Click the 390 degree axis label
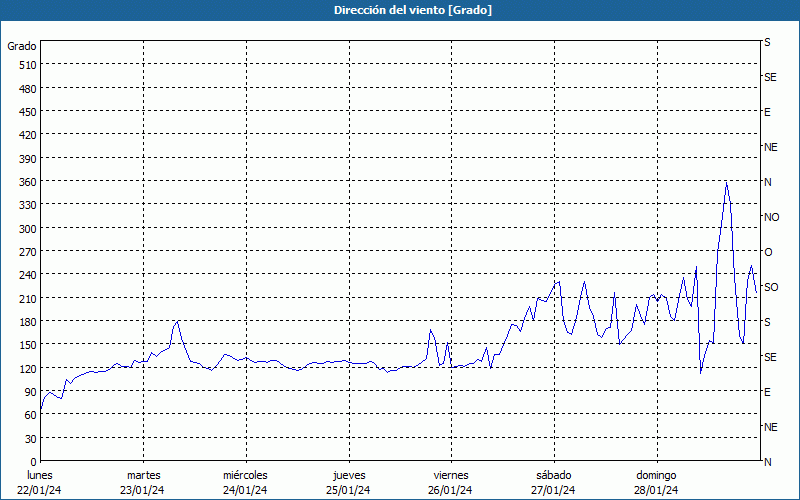 (28, 159)
